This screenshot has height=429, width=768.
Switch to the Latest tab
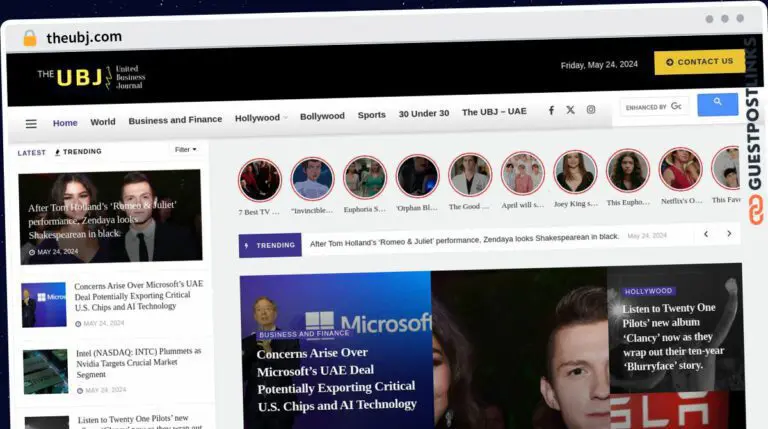click(x=31, y=153)
